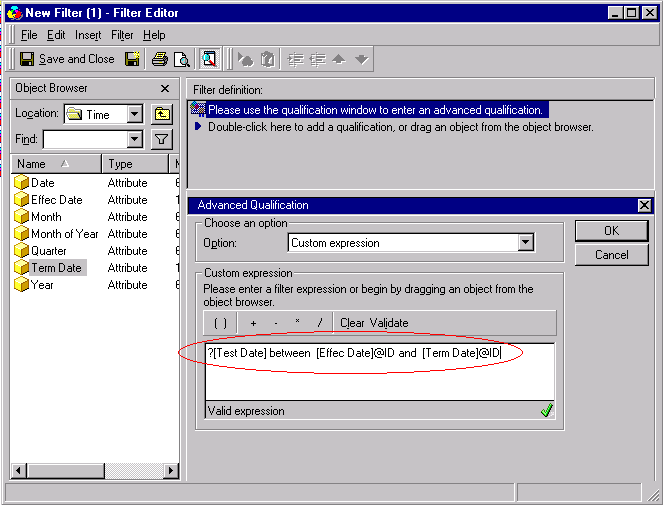Open the File menu
663x505 pixels.
29,35
